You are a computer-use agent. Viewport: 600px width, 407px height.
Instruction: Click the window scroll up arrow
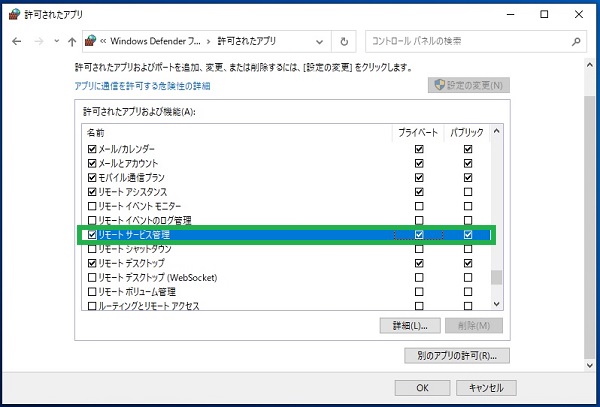[590, 65]
